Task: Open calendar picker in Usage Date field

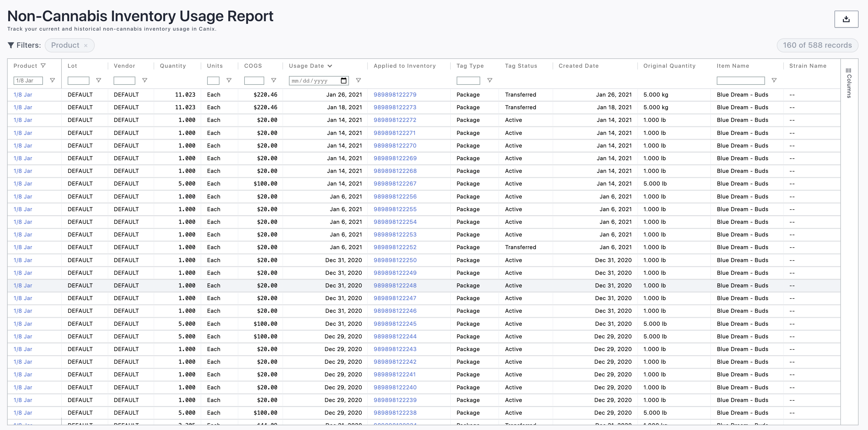Action: point(343,81)
